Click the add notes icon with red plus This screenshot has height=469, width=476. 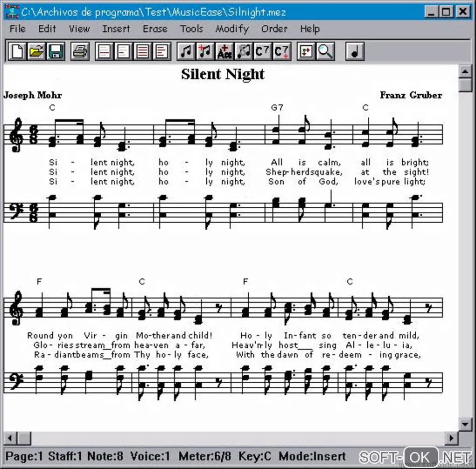click(205, 51)
